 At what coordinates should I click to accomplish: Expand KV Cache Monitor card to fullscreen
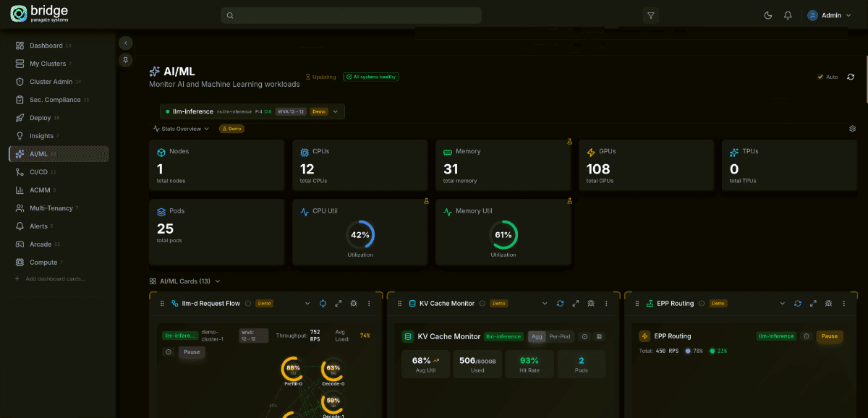coord(576,304)
